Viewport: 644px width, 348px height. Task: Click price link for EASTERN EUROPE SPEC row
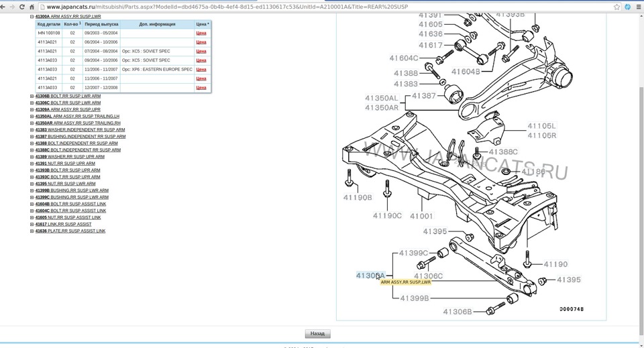click(201, 69)
